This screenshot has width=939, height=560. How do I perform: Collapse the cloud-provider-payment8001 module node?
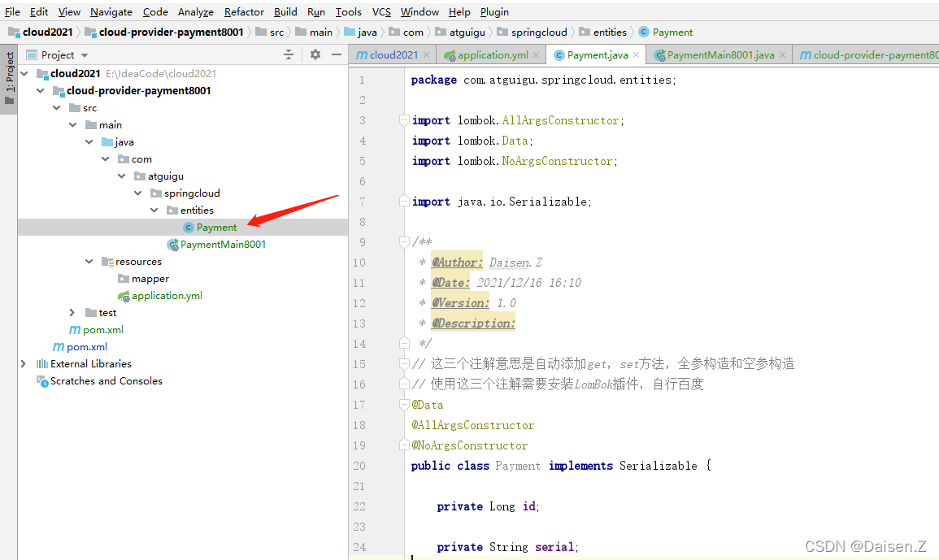pos(41,91)
